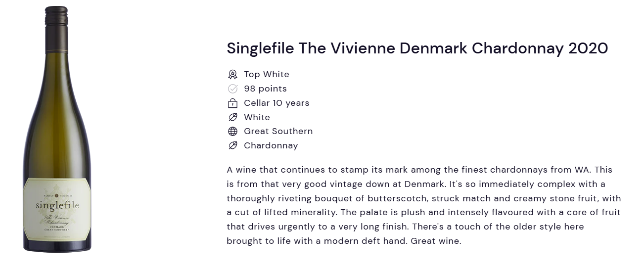Select the White wine type label

coord(257,117)
